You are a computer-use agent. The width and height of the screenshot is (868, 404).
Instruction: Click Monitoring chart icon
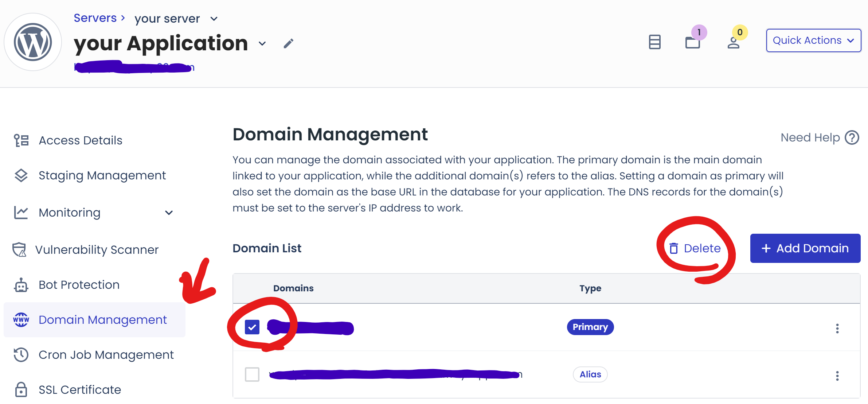coord(21,213)
